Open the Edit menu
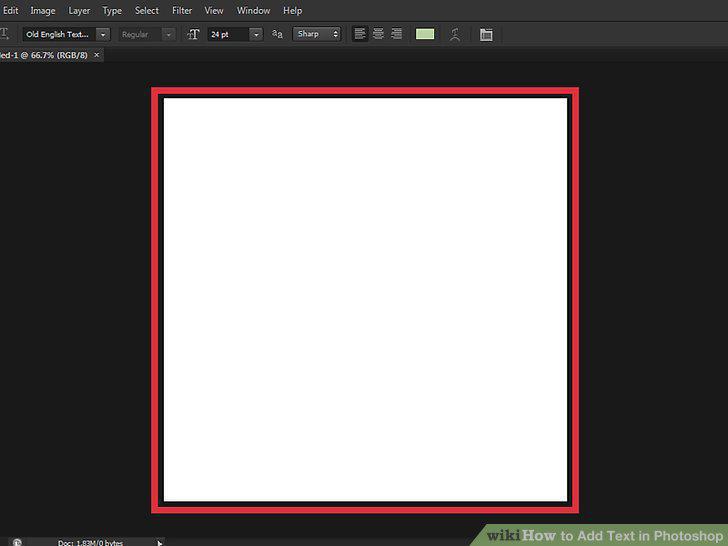The height and width of the screenshot is (546, 728). click(x=10, y=10)
